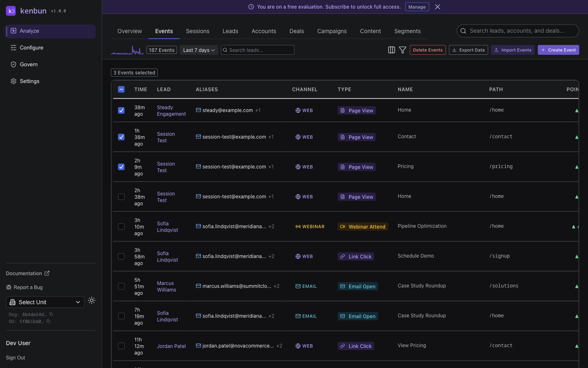Open the Marcus Williams lead link
The width and height of the screenshot is (588, 368).
[167, 287]
